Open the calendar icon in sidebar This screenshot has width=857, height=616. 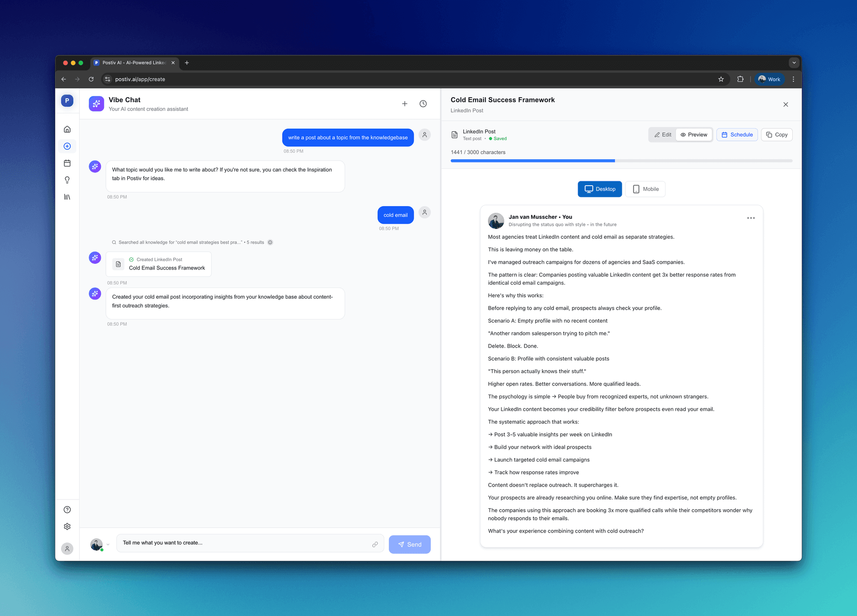(x=67, y=163)
